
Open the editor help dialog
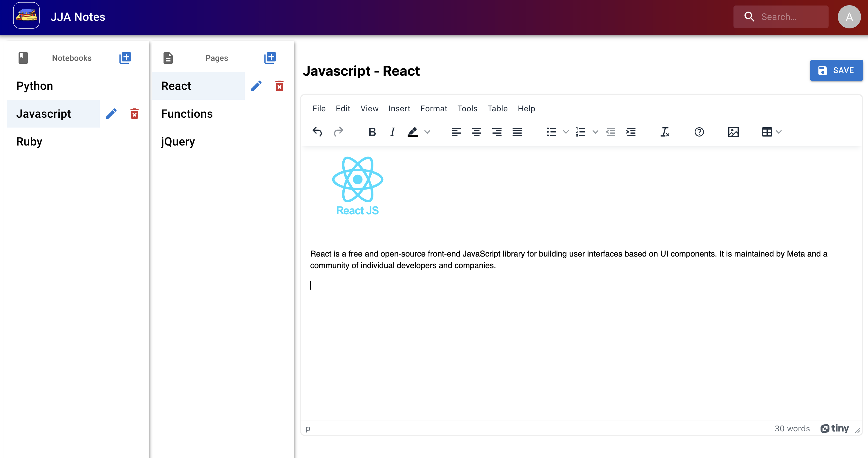pyautogui.click(x=699, y=132)
